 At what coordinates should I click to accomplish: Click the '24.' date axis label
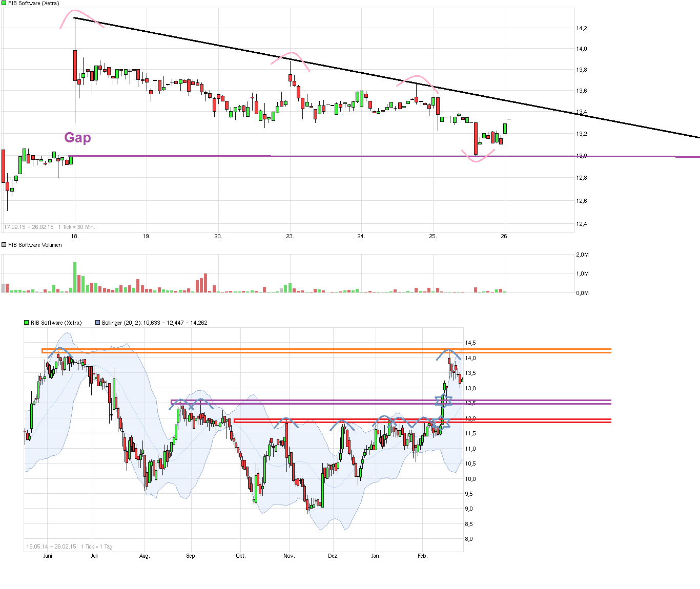pos(361,236)
